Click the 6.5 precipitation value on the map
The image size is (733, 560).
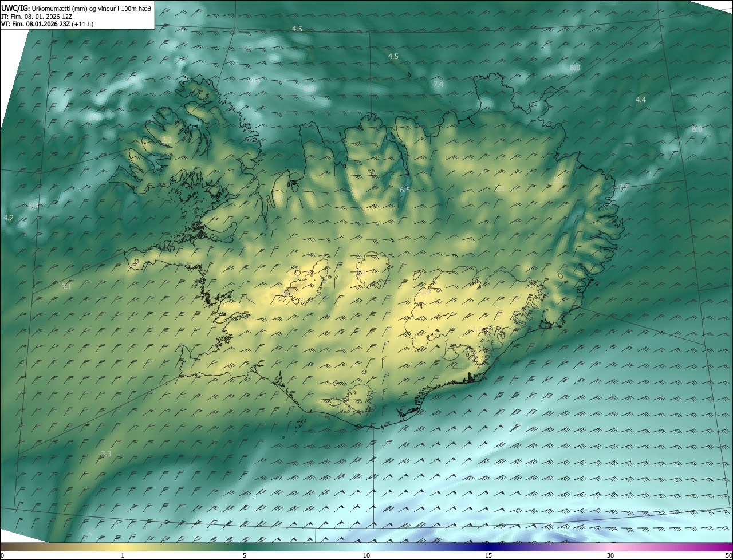(x=405, y=190)
